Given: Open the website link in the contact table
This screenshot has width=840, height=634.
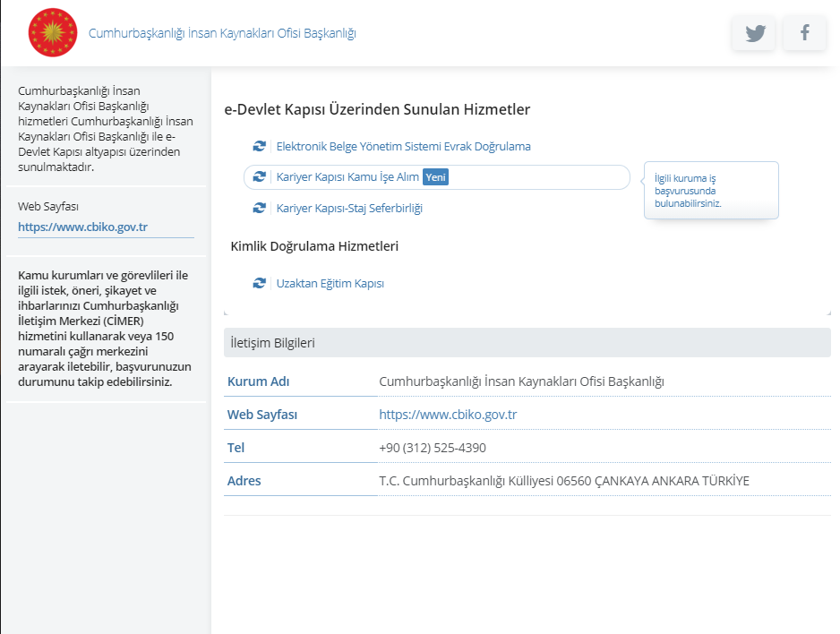Looking at the screenshot, I should [448, 415].
